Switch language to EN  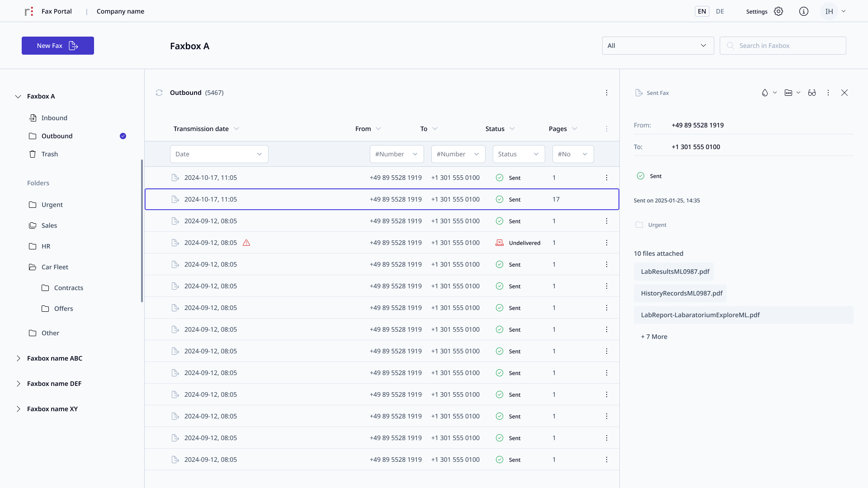click(x=702, y=11)
